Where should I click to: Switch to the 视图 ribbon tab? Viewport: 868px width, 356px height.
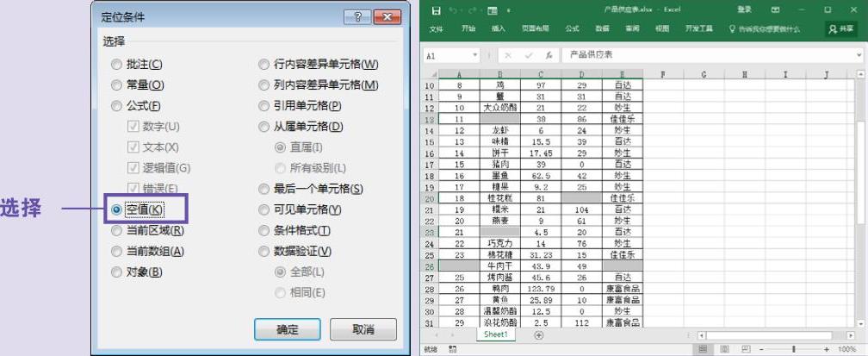click(x=662, y=28)
